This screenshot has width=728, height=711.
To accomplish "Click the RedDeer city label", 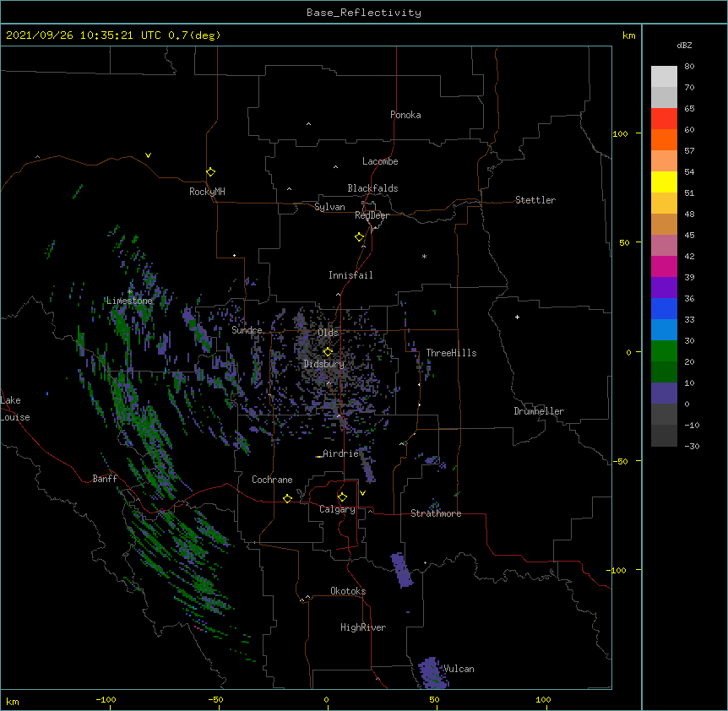I will pos(372,215).
